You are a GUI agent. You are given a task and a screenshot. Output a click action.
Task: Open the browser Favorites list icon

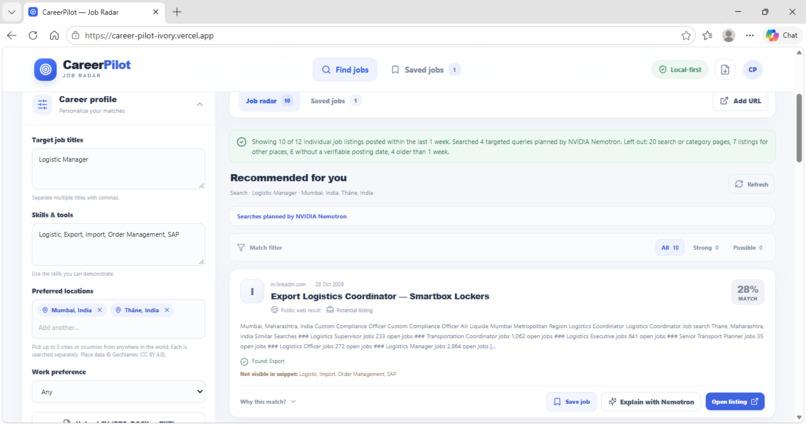tap(707, 35)
